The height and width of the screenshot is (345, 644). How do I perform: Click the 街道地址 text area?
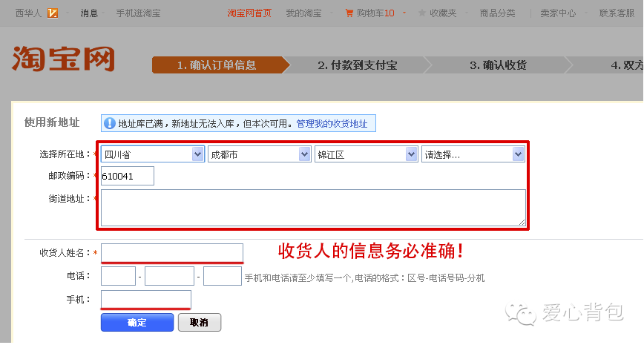pos(313,208)
